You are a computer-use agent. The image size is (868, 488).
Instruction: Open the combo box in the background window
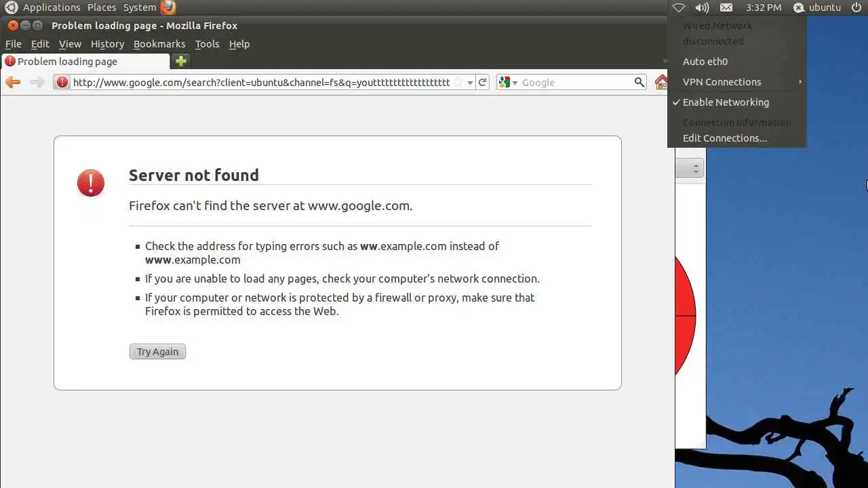point(690,169)
